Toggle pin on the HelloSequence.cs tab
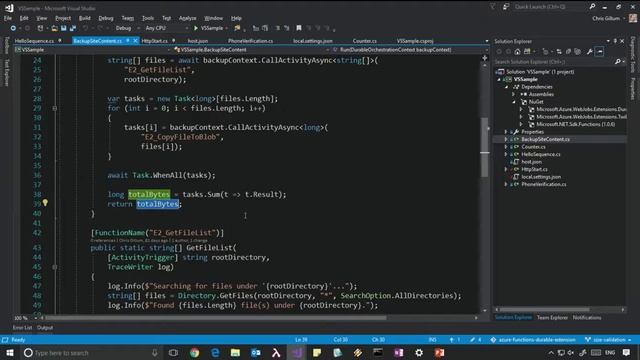640x360 pixels. pos(60,40)
